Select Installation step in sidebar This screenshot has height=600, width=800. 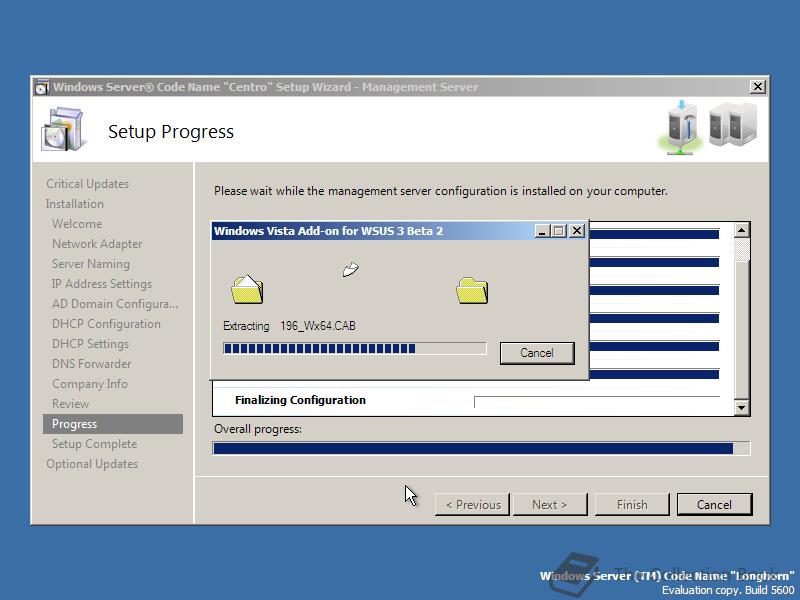[74, 204]
